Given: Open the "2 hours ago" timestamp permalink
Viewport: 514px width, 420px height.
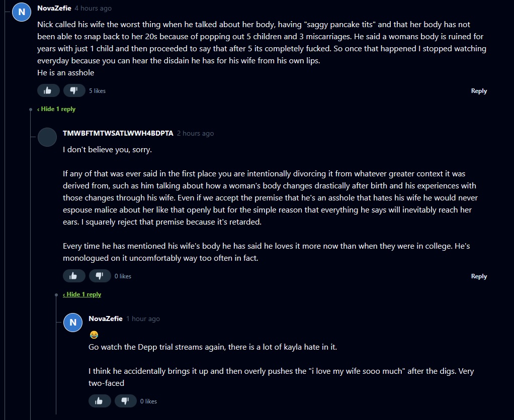Looking at the screenshot, I should point(195,134).
